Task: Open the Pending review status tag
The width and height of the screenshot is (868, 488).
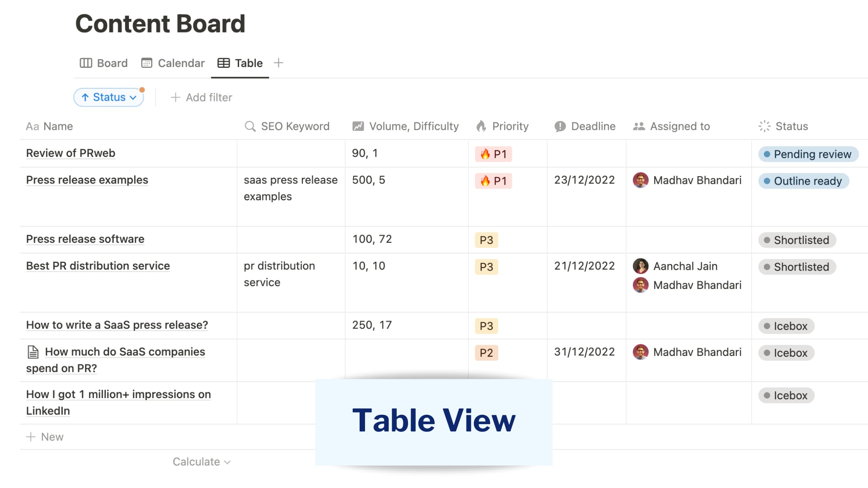Action: [x=808, y=154]
